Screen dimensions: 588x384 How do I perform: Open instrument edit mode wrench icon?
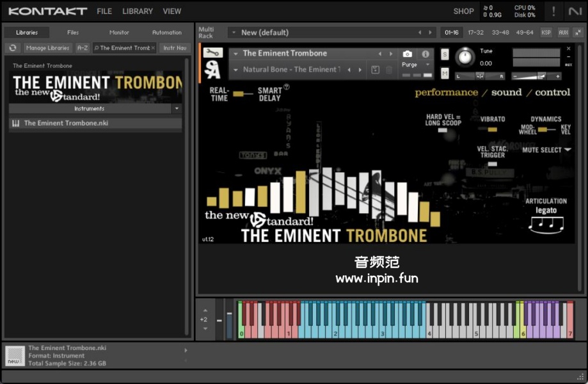(212, 53)
